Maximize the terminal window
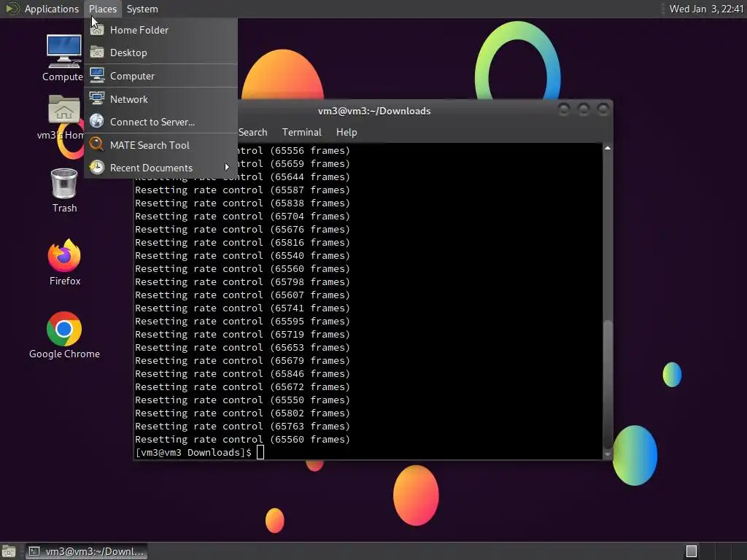Screen dimensions: 747x560 click(584, 109)
